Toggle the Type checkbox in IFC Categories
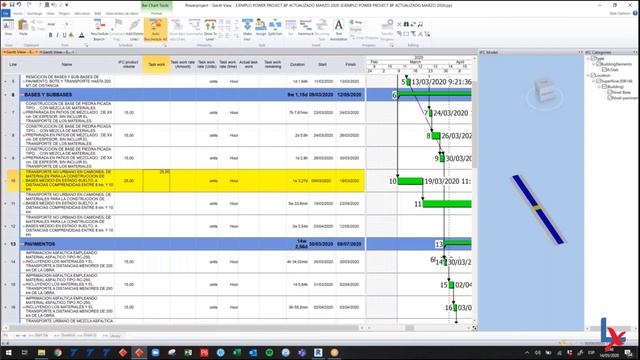Viewport: 640px width, 360px height. (x=593, y=59)
